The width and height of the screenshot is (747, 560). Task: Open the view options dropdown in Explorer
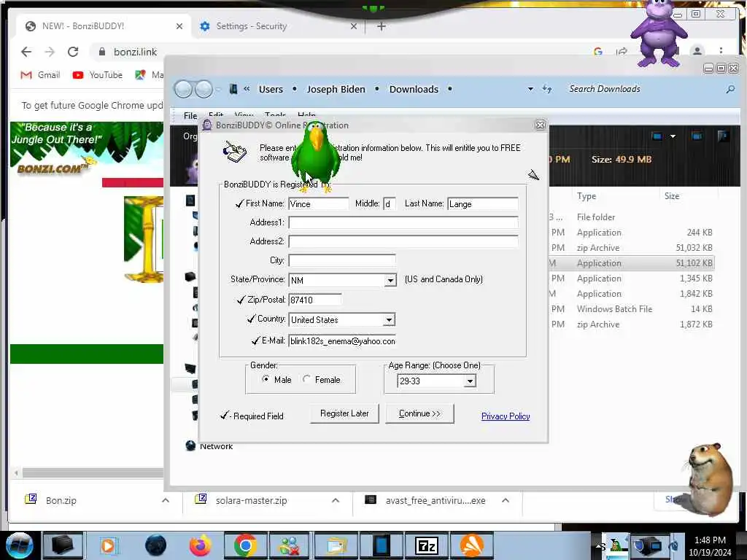coord(673,136)
